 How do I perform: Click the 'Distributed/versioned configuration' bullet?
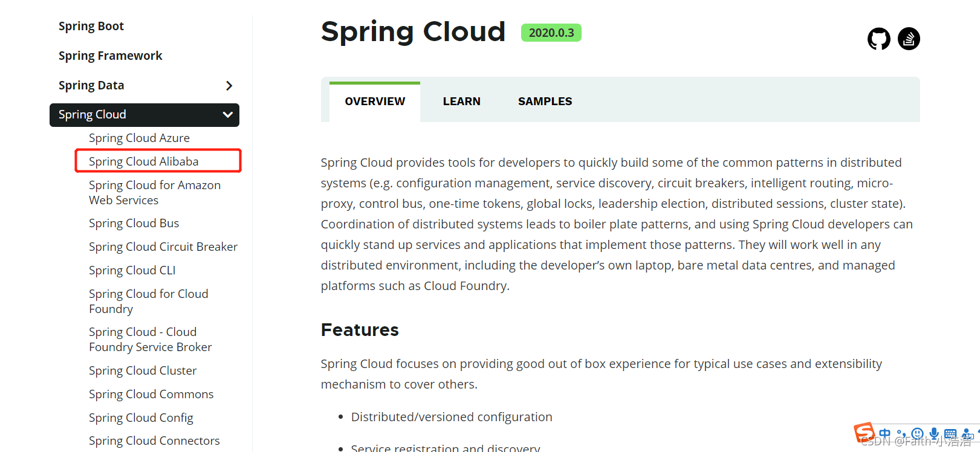pos(452,417)
